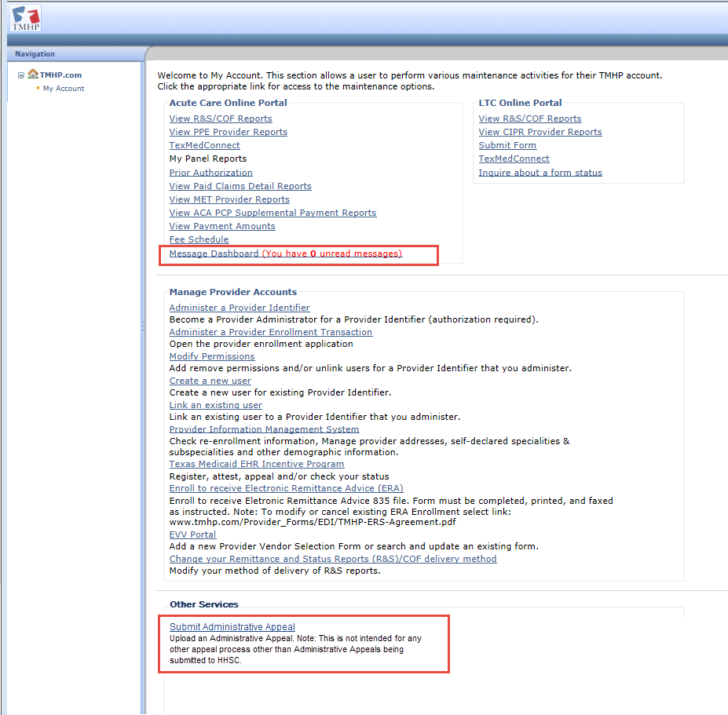728x715 pixels.
Task: Open Link an existing user
Action: tap(215, 405)
